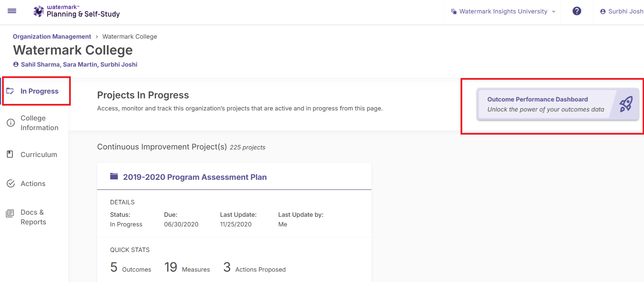644x282 pixels.
Task: Click the Watermark logo icon
Action: [x=38, y=11]
